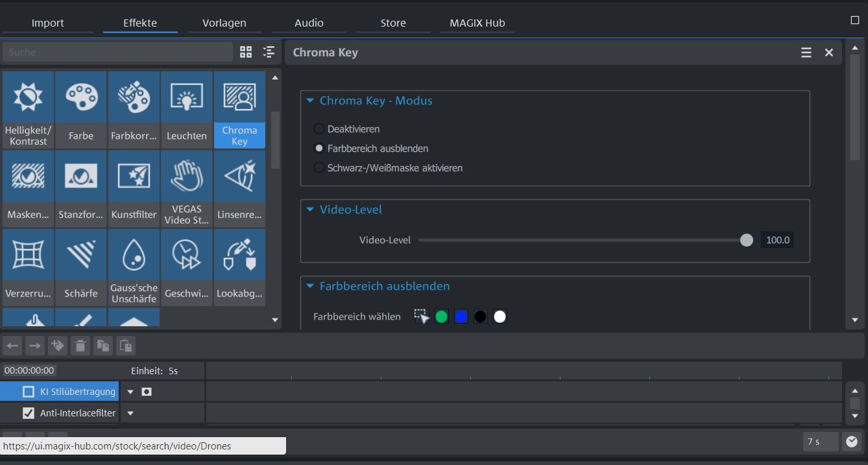Select the Farbe effect tile
The height and width of the screenshot is (465, 868).
(x=81, y=109)
